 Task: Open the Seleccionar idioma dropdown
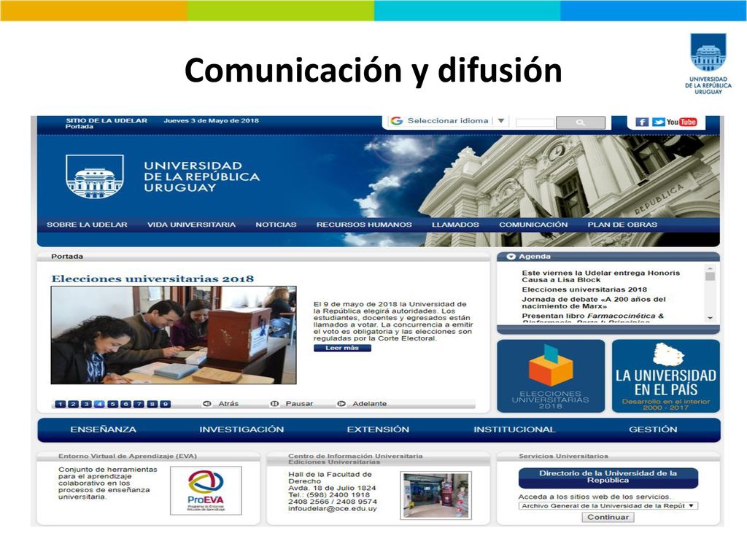(448, 121)
